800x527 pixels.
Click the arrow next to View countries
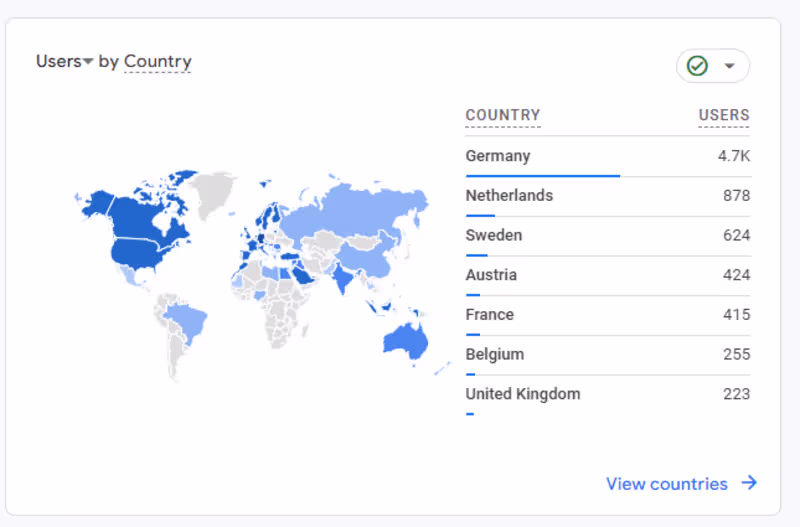coord(749,484)
